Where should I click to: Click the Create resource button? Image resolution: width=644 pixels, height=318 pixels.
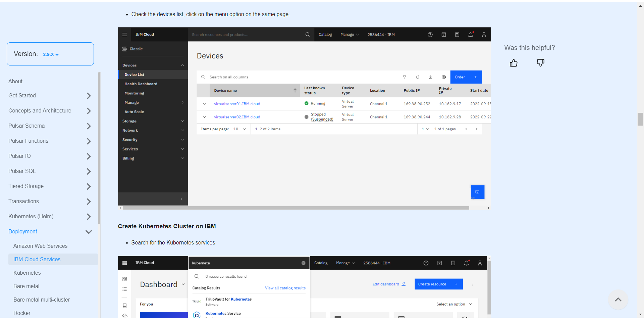coord(439,284)
